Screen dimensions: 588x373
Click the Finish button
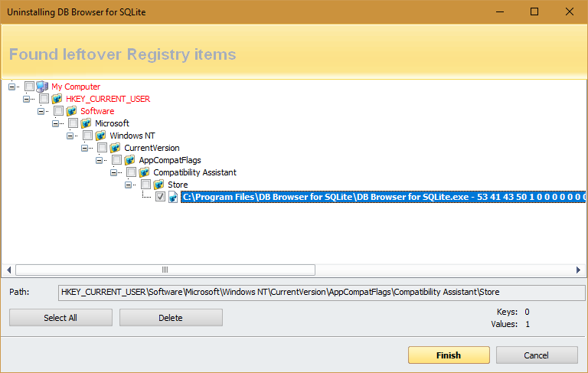pyautogui.click(x=449, y=355)
